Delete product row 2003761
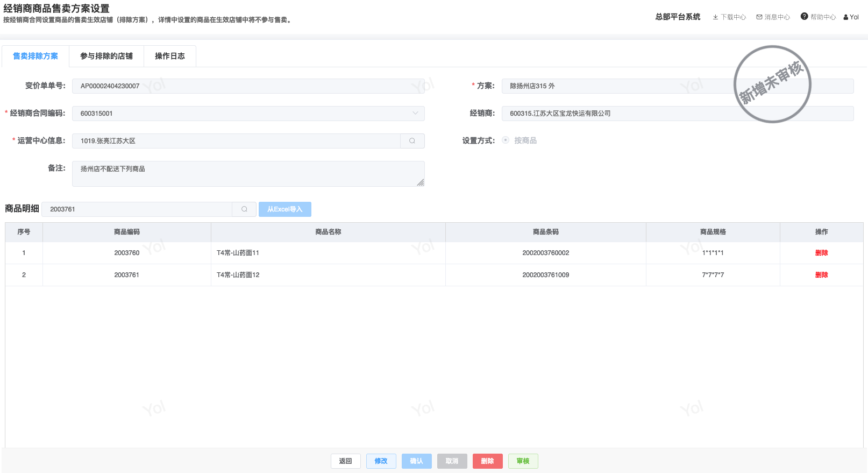The width and height of the screenshot is (868, 473). click(821, 275)
